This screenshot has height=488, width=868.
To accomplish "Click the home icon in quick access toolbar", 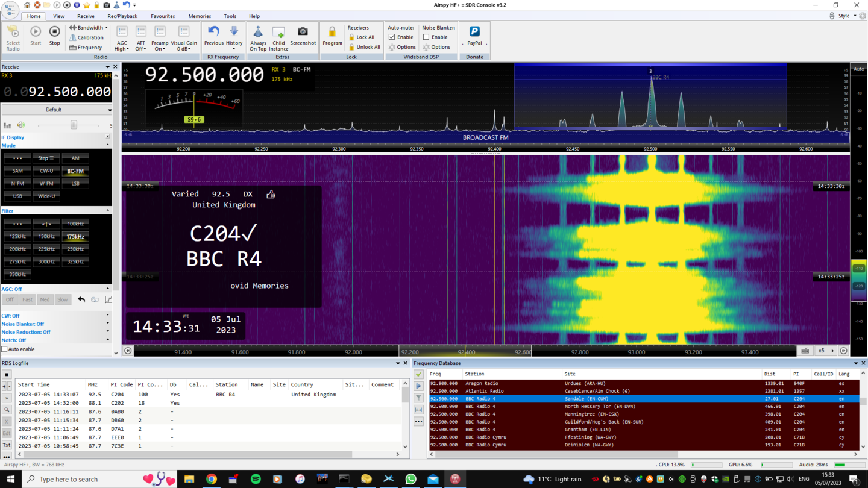I will [27, 5].
